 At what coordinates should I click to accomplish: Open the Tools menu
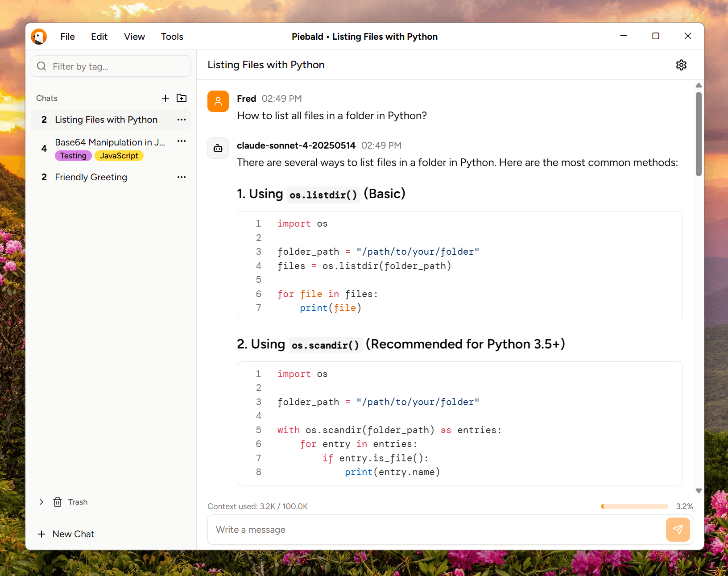pyautogui.click(x=172, y=37)
